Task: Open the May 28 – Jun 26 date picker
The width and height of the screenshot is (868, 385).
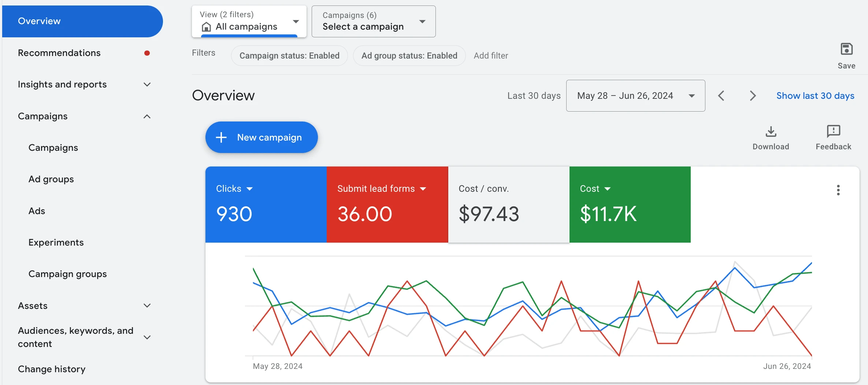Action: tap(635, 96)
